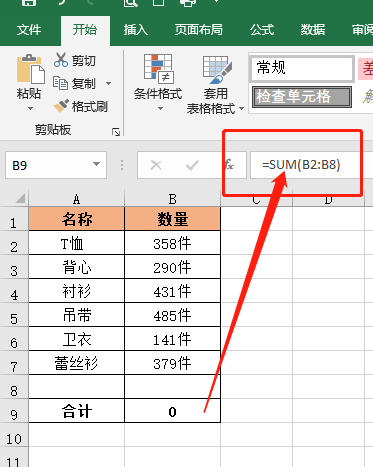
Task: Select cell containing 卫衣
Action: click(x=77, y=339)
